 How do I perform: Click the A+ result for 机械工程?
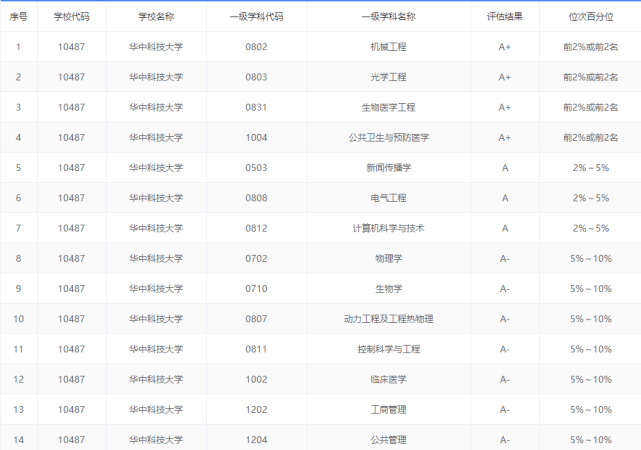(505, 47)
